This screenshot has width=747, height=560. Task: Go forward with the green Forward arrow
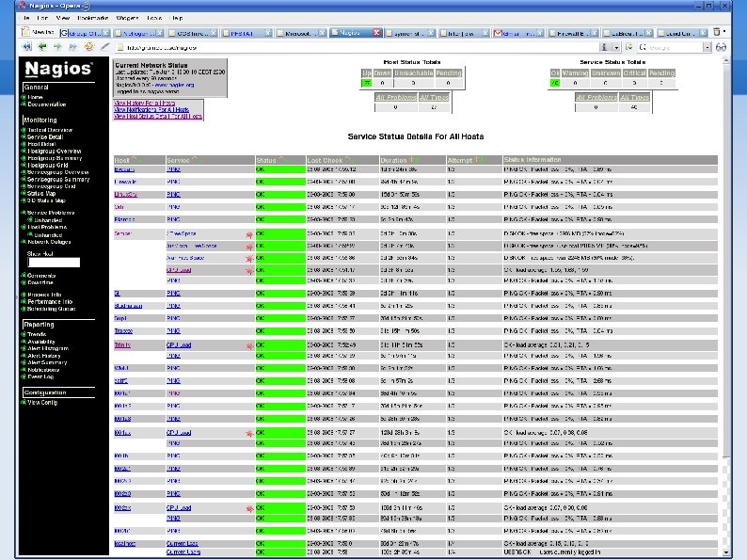coord(57,47)
